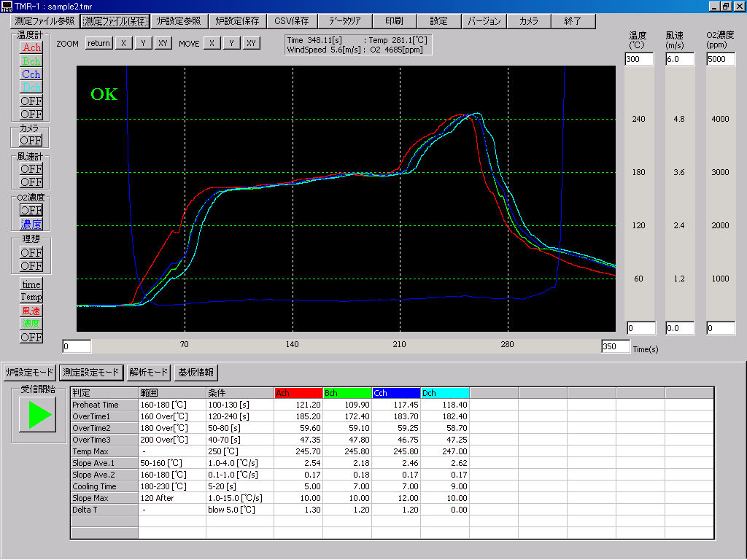This screenshot has width=747, height=560.
Task: Click the 印刷 print button
Action: point(394,21)
